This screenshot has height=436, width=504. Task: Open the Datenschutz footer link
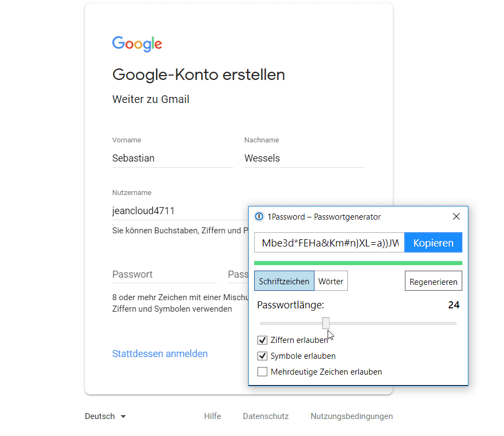(x=266, y=416)
